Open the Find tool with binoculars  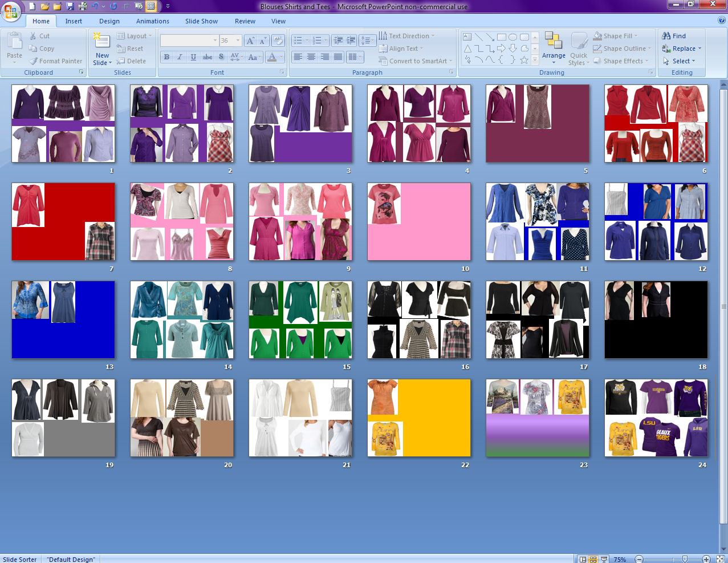pos(674,36)
